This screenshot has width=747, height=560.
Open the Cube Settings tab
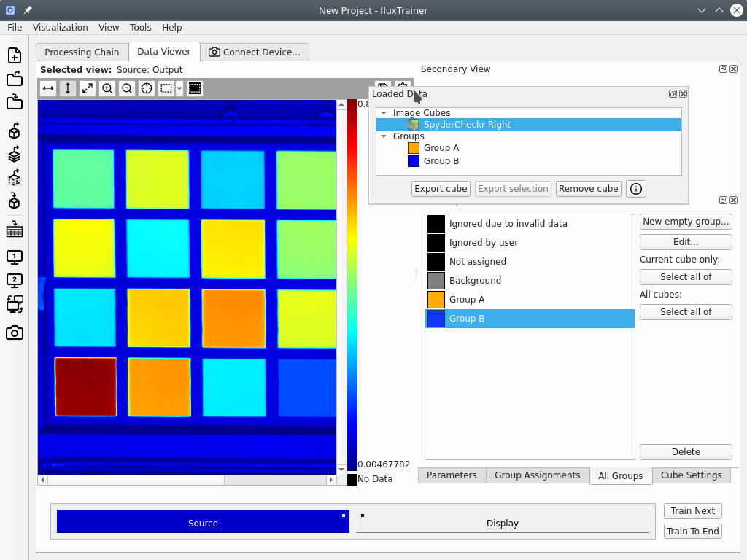coord(692,475)
